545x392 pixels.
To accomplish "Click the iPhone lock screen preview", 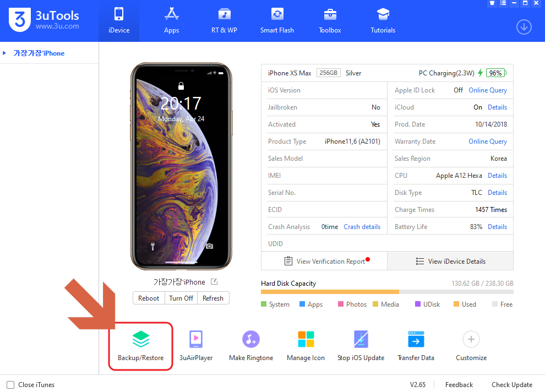I will (181, 166).
